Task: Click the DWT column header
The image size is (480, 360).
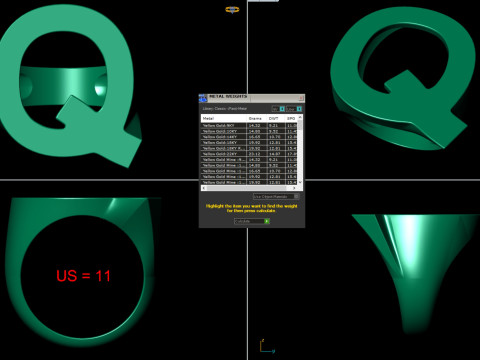Action: [x=276, y=118]
